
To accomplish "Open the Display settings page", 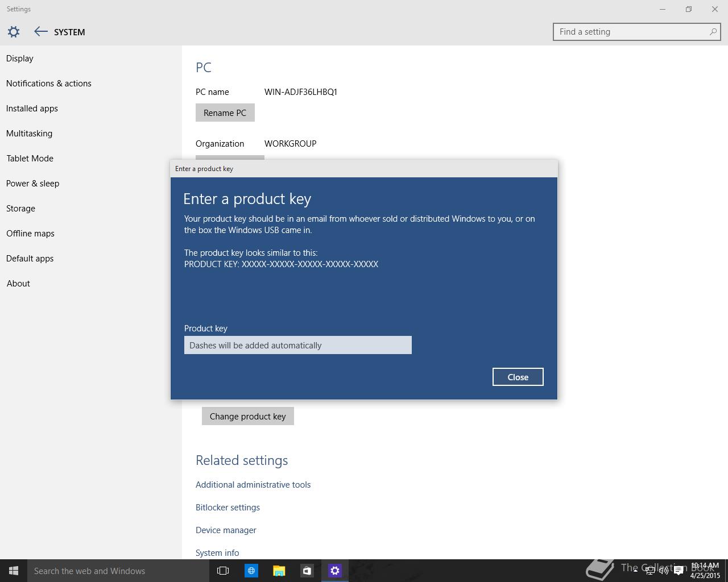I will 91,59.
